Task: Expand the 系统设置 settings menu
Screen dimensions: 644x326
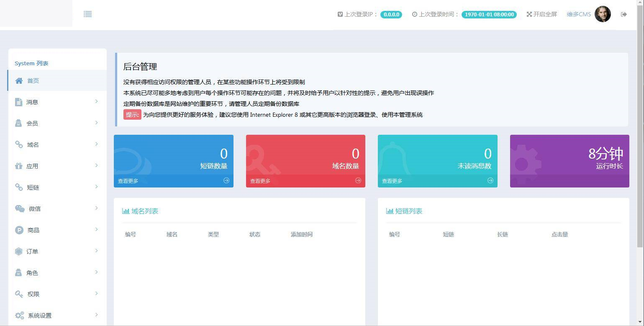Action: click(x=97, y=315)
